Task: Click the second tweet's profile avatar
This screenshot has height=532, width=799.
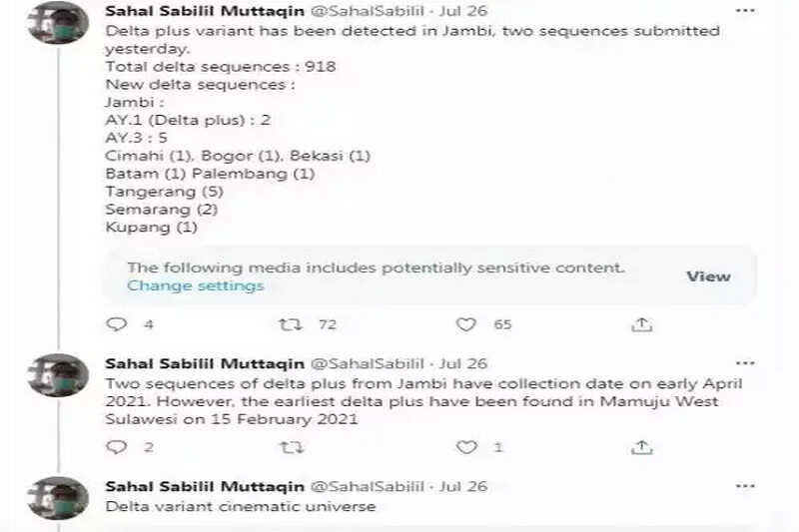Action: click(58, 375)
